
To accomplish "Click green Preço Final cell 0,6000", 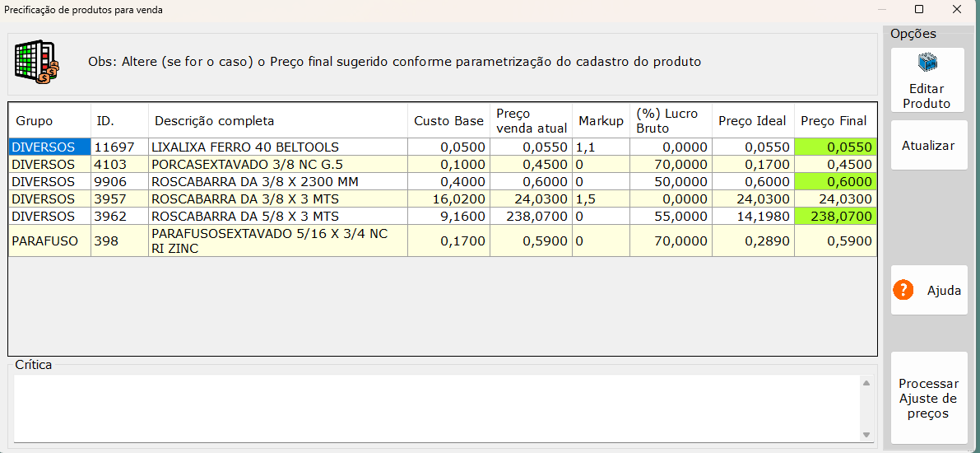I will coord(835,182).
